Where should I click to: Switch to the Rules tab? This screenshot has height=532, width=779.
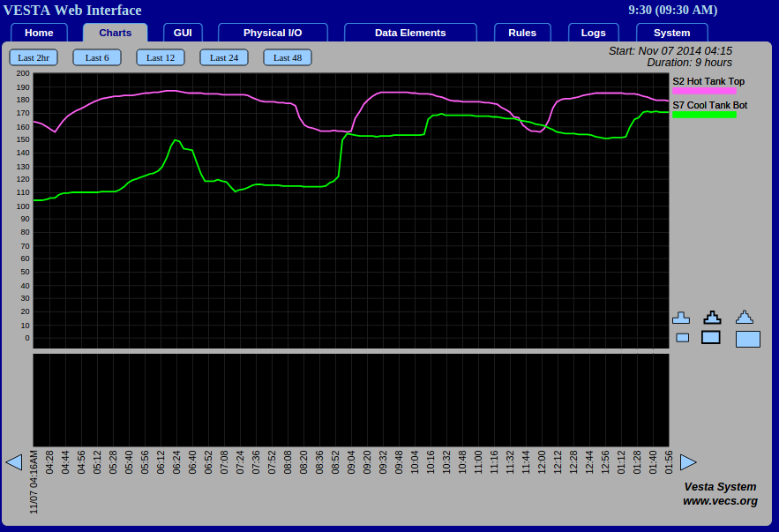(x=522, y=33)
